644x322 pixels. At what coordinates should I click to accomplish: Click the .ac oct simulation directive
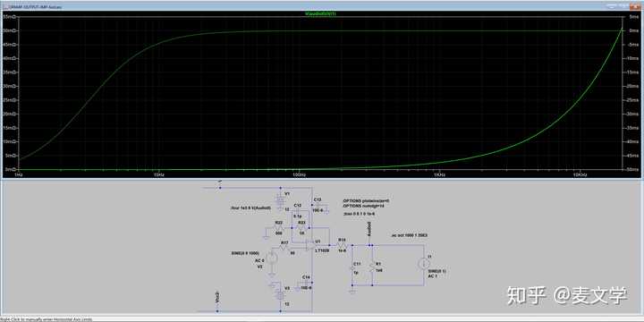pos(409,235)
